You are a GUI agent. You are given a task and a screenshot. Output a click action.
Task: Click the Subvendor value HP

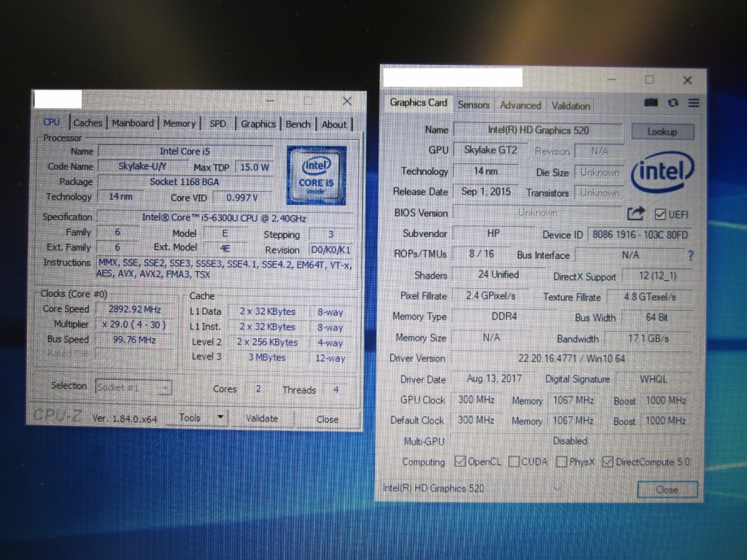coord(494,233)
